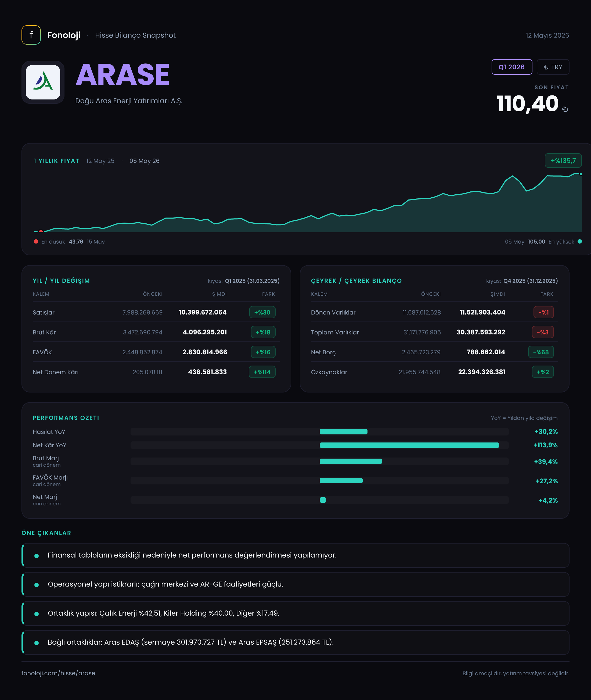
Task: Click the 1-year price chart area
Action: coord(308,202)
